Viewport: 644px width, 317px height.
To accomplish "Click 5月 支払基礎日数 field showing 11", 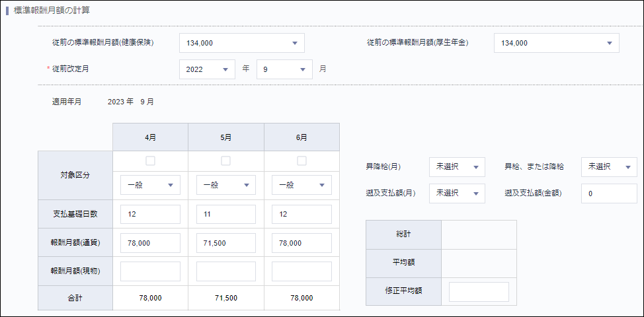I will tap(226, 215).
